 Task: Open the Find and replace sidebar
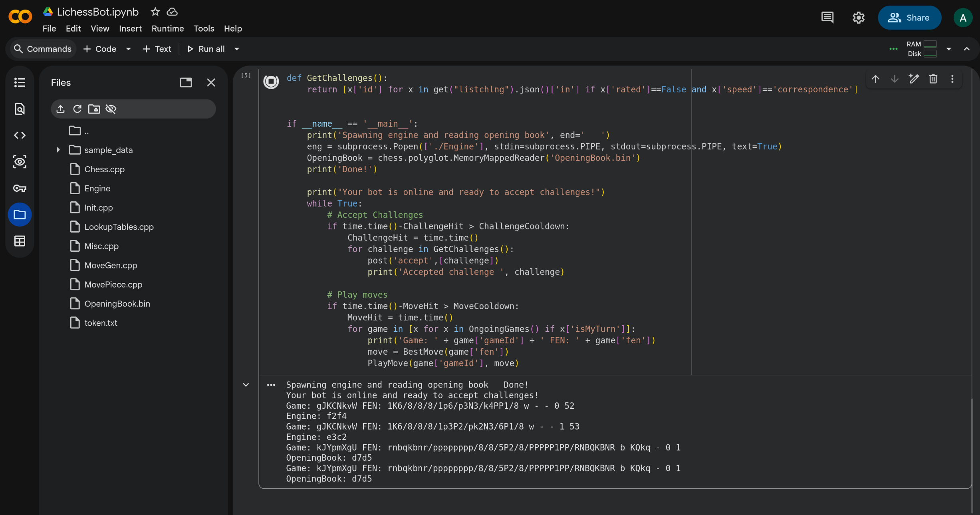pos(20,109)
